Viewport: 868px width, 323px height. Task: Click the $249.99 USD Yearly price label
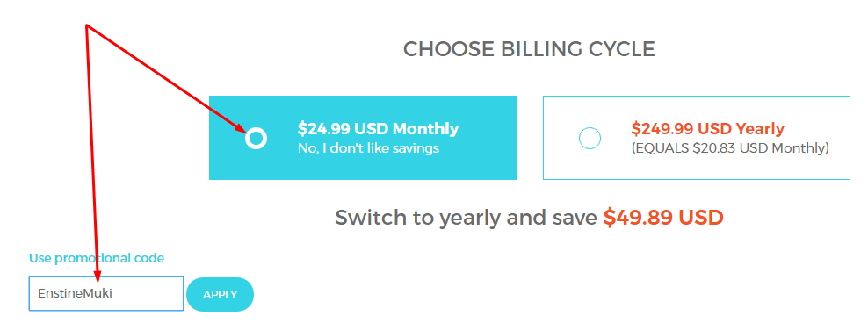pos(707,128)
